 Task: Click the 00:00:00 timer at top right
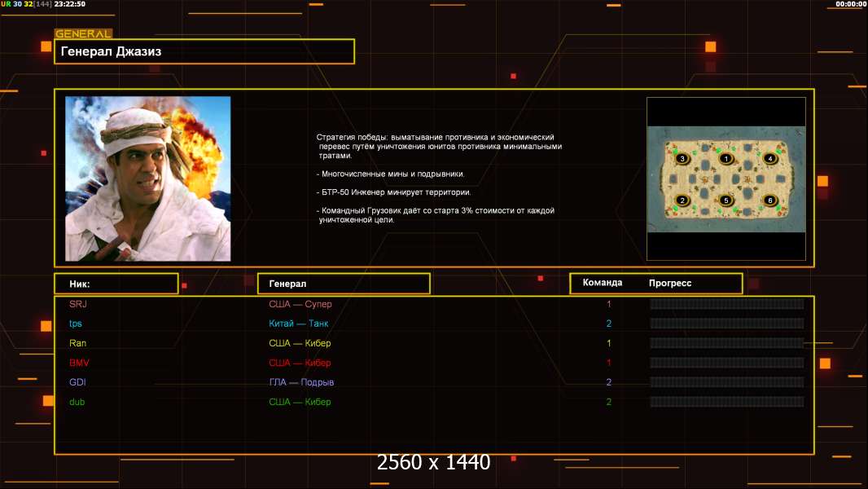(852, 4)
